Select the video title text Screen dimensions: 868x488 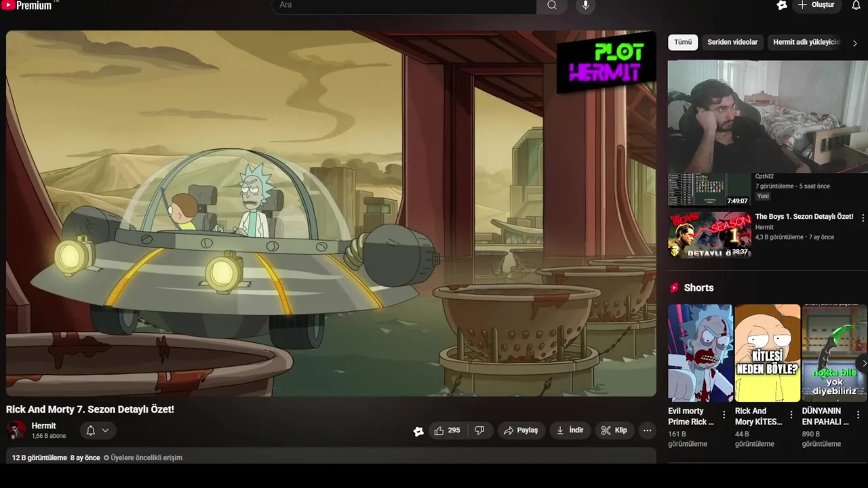(90, 409)
